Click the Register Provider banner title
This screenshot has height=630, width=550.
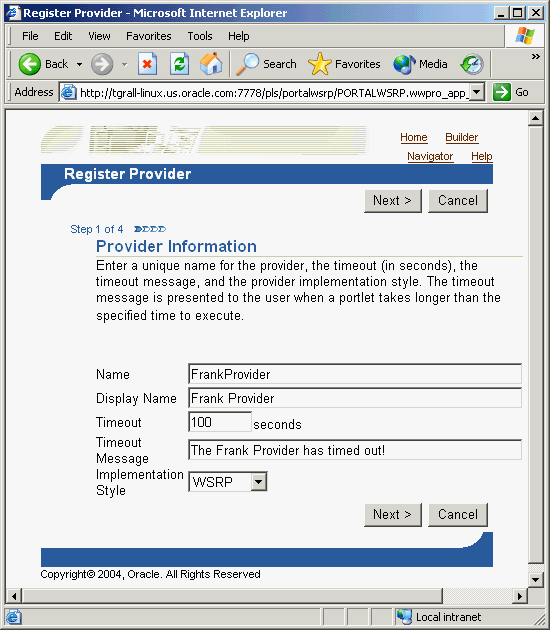[127, 174]
